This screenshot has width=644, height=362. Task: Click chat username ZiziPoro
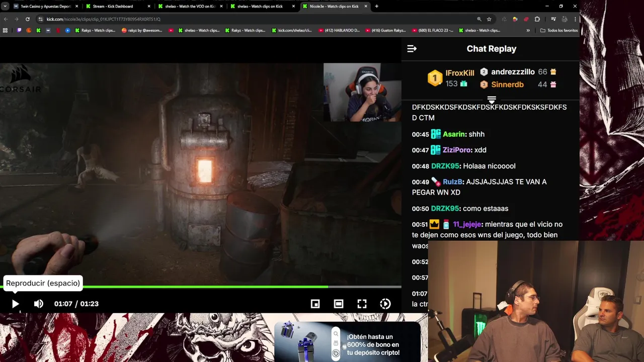(457, 150)
